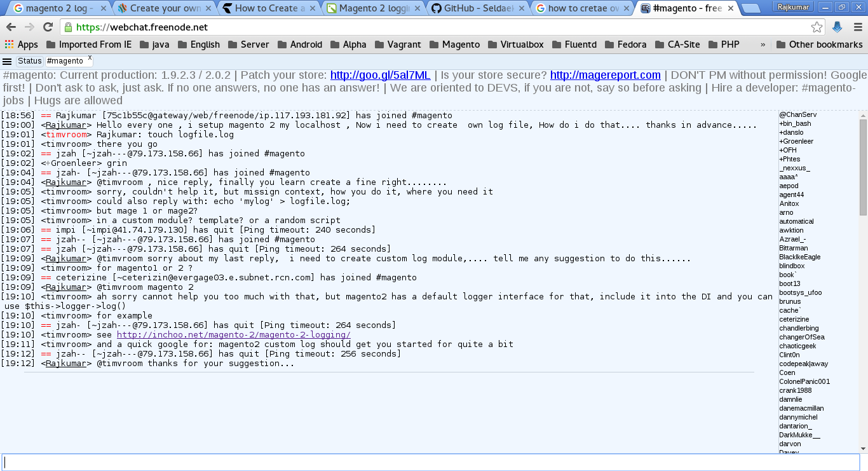Screen dimensions: 868x471
Task: Expand the bookmarks overflow chevron
Action: pyautogui.click(x=763, y=44)
